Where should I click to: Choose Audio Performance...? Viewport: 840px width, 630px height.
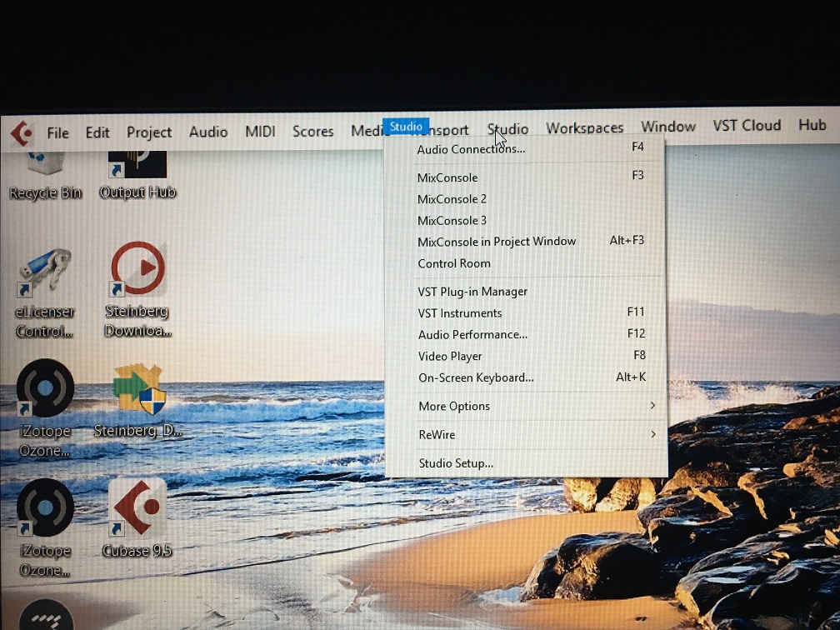point(526,334)
